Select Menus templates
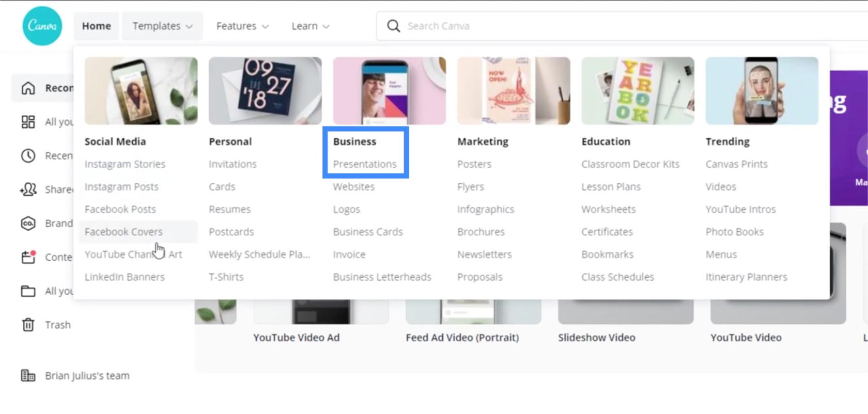Viewport: 868px width, 414px height. point(721,254)
